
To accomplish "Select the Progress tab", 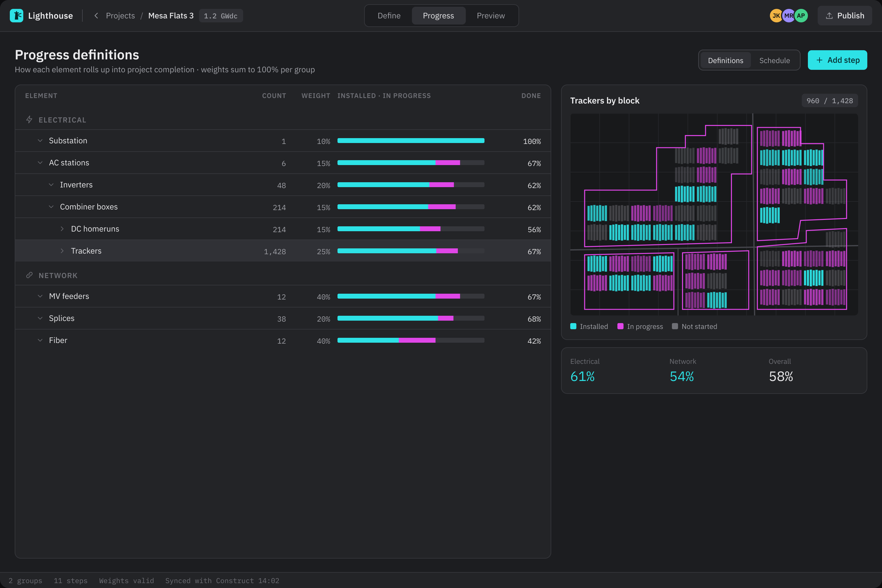I will coord(438,16).
